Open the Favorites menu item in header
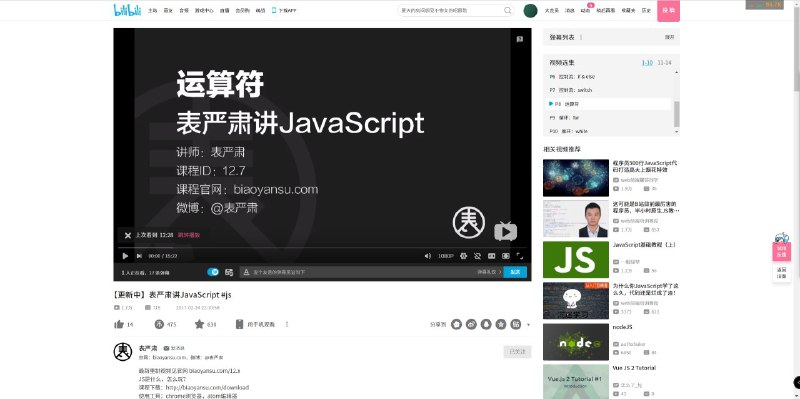This screenshot has width=800, height=399. pyautogui.click(x=628, y=10)
